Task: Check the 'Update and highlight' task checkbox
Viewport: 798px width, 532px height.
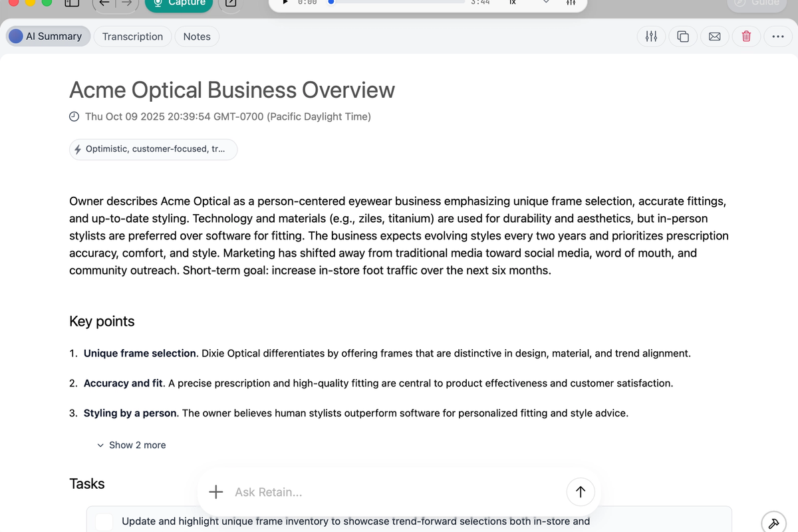Action: point(104,521)
